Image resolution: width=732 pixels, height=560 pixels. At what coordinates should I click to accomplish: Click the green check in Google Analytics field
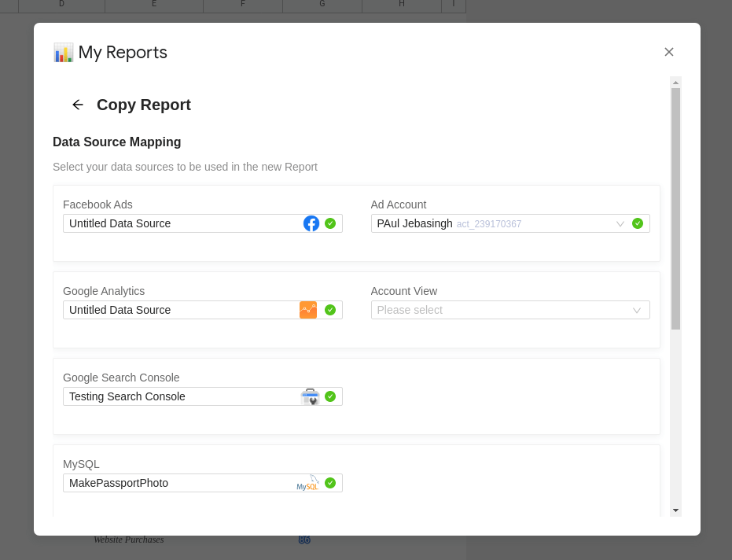tap(330, 310)
